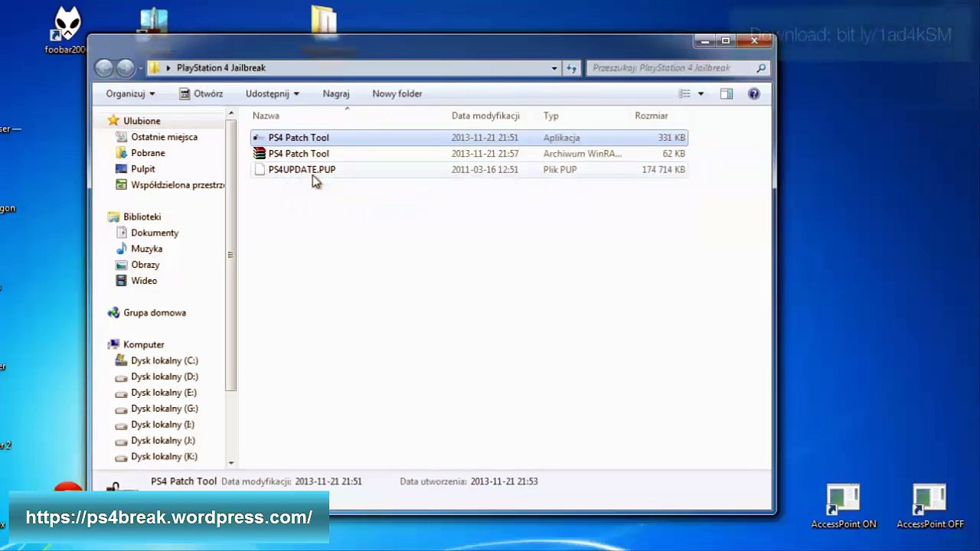Open the Organizuj menu

click(x=130, y=93)
